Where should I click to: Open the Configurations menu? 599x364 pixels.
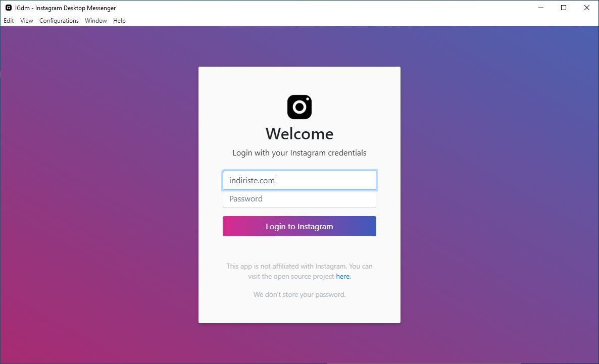point(59,21)
